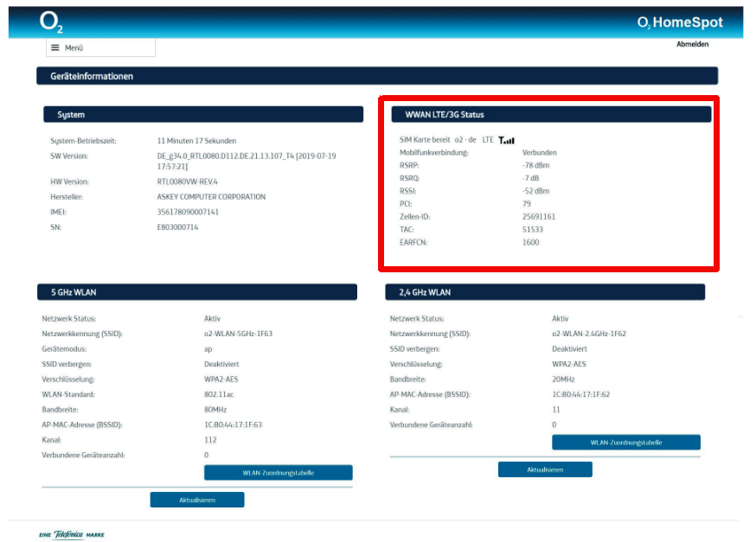The height and width of the screenshot is (542, 756).
Task: Click Aktualisieren under 5 GHz WLAN
Action: pyautogui.click(x=197, y=500)
